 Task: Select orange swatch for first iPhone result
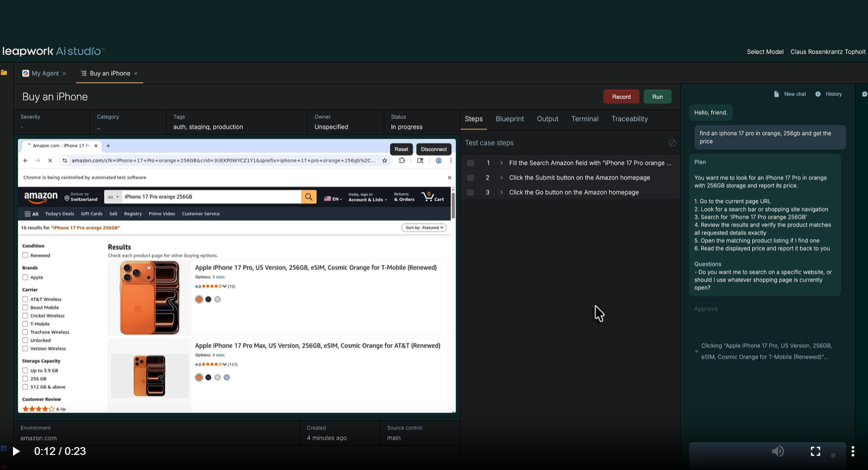(199, 299)
